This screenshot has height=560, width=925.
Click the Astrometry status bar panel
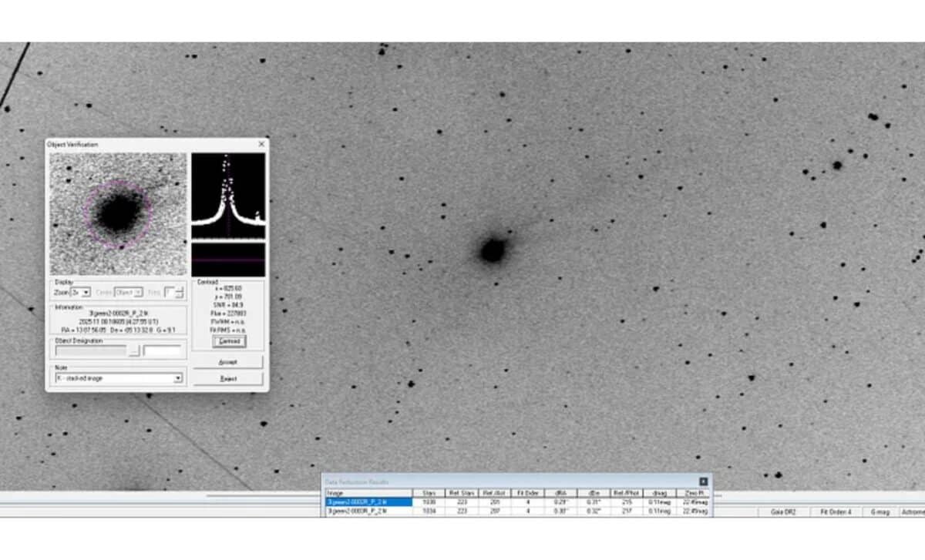916,511
